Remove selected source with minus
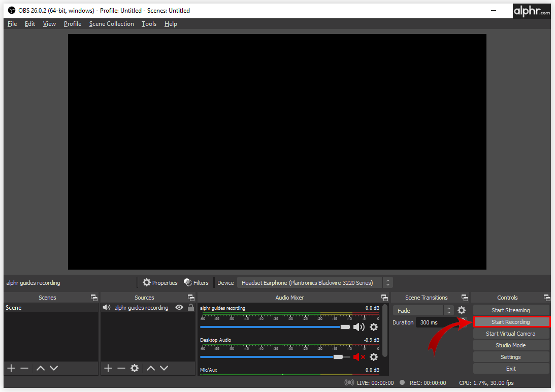Image resolution: width=555 pixels, height=392 pixels. [x=121, y=368]
